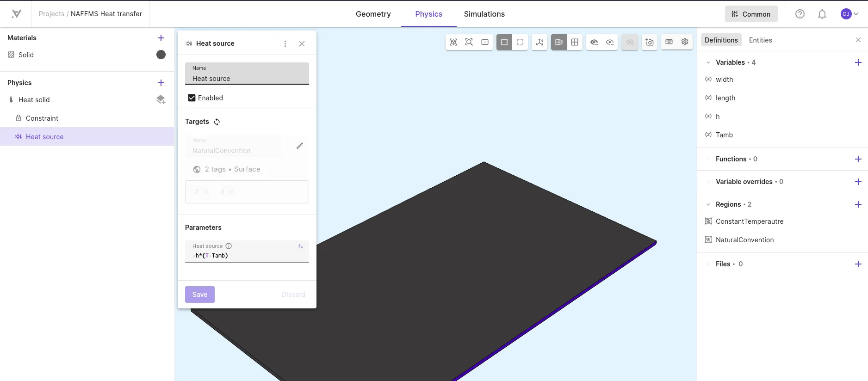
Task: Remove tag 4 from targets
Action: (231, 192)
